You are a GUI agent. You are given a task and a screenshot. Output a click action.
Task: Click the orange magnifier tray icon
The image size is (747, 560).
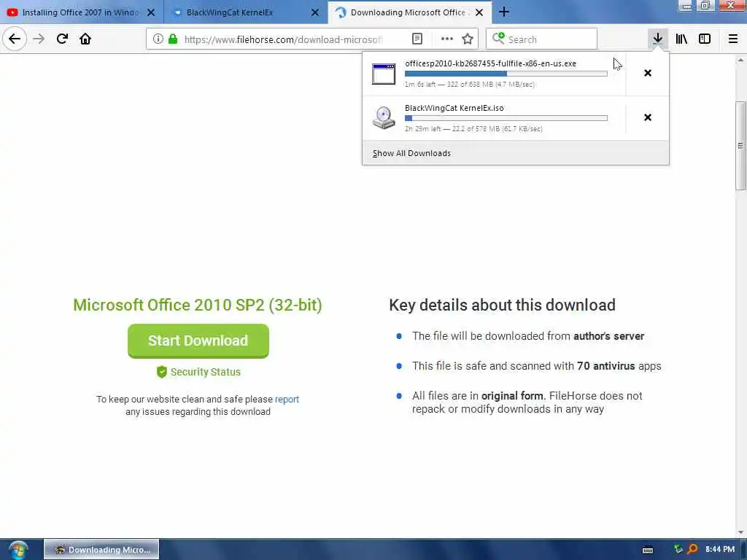(692, 549)
